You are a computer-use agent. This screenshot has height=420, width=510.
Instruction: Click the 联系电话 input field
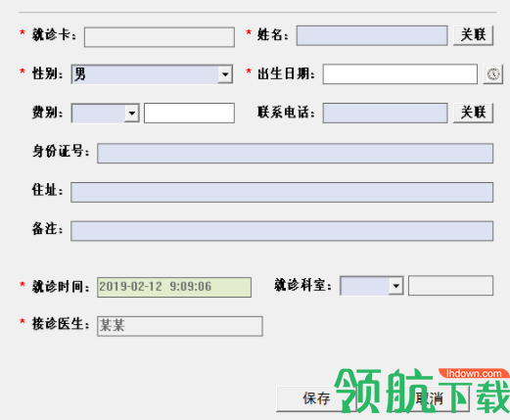click(x=385, y=113)
